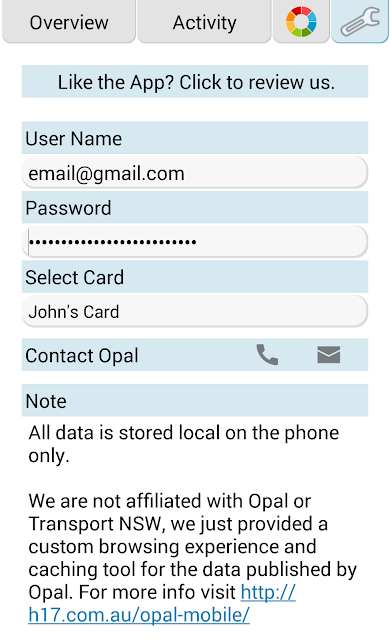Switch to the Overview tab
This screenshot has width=390, height=640.
pos(69,21)
